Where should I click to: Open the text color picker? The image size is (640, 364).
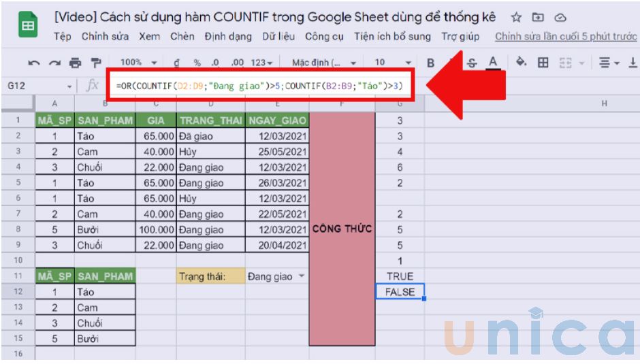tap(493, 63)
